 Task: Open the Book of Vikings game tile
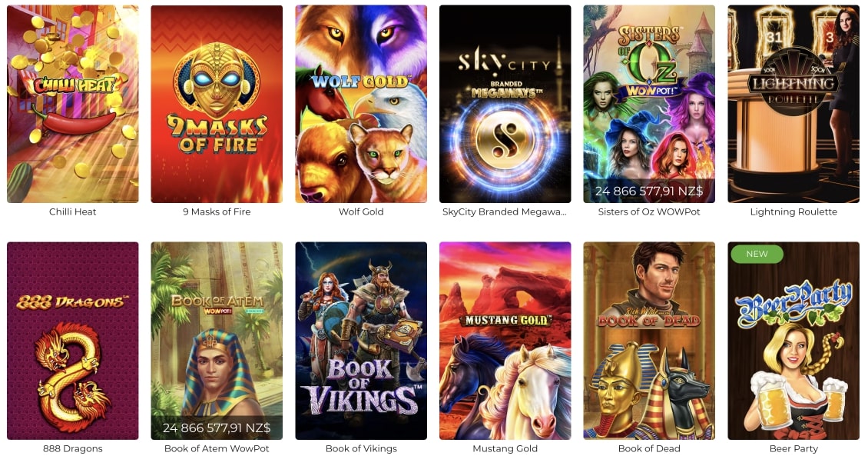point(361,341)
